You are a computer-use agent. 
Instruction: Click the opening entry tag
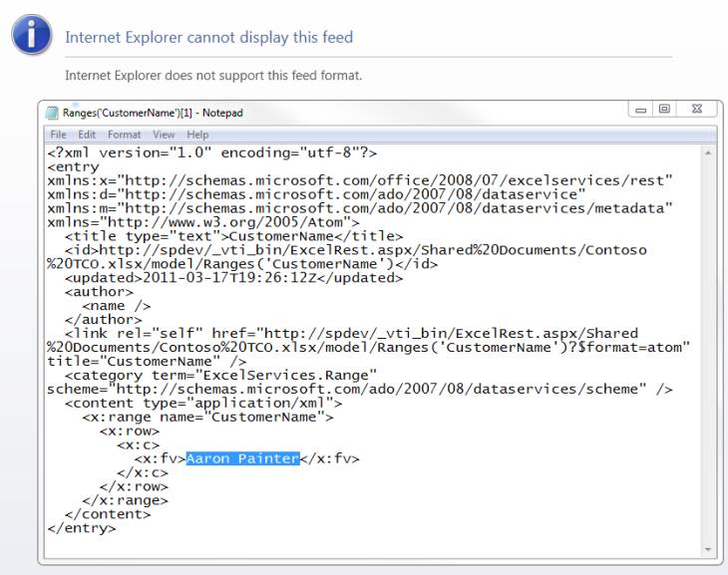74,166
